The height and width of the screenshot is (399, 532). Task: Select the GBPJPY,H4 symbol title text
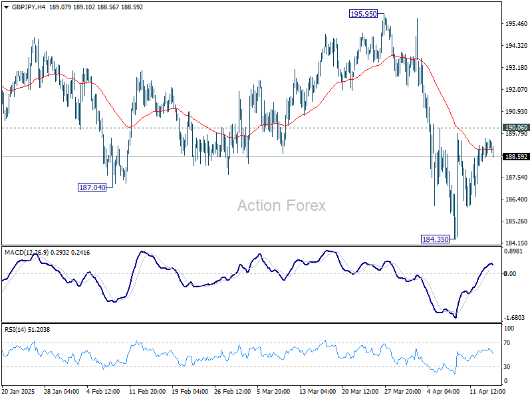tap(29, 7)
